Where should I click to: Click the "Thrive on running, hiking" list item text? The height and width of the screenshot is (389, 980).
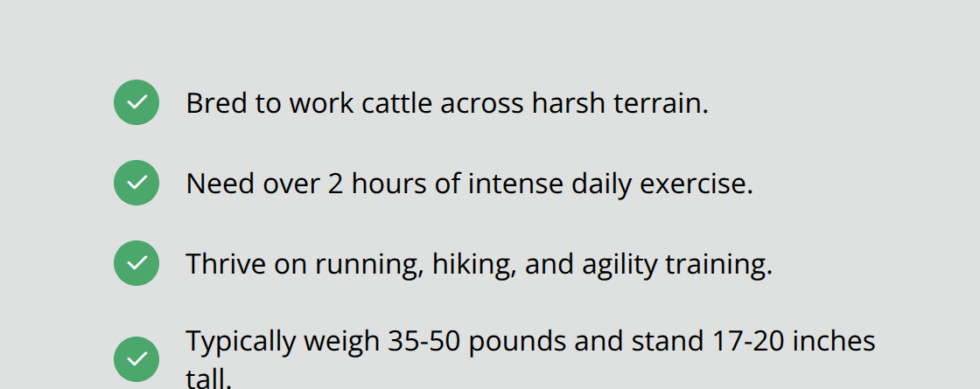[x=479, y=264]
